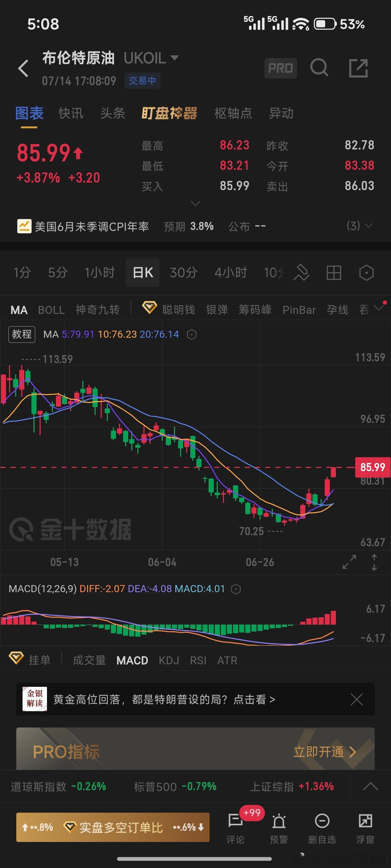
Task: Tap 立即开通 on PRO指标 banner
Action: coord(324,752)
